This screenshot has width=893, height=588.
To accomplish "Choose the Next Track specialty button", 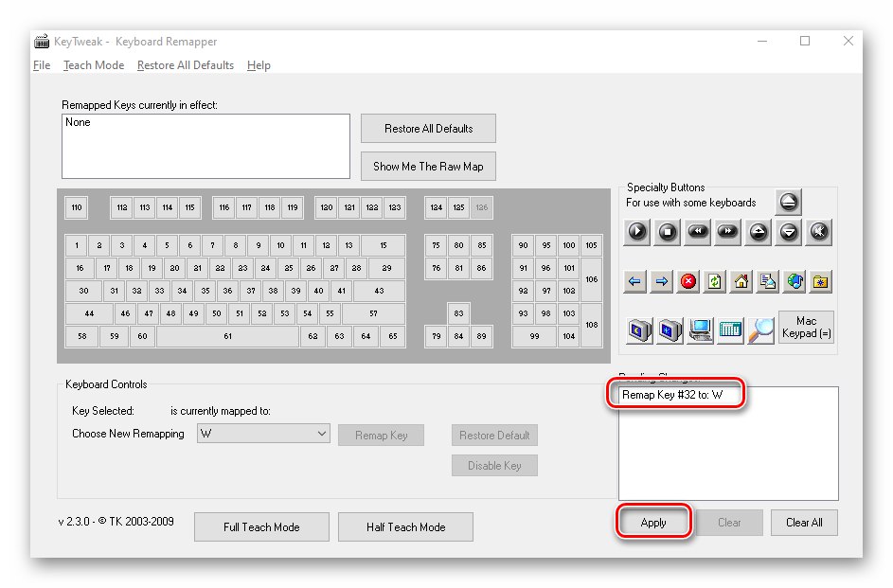I will (728, 232).
